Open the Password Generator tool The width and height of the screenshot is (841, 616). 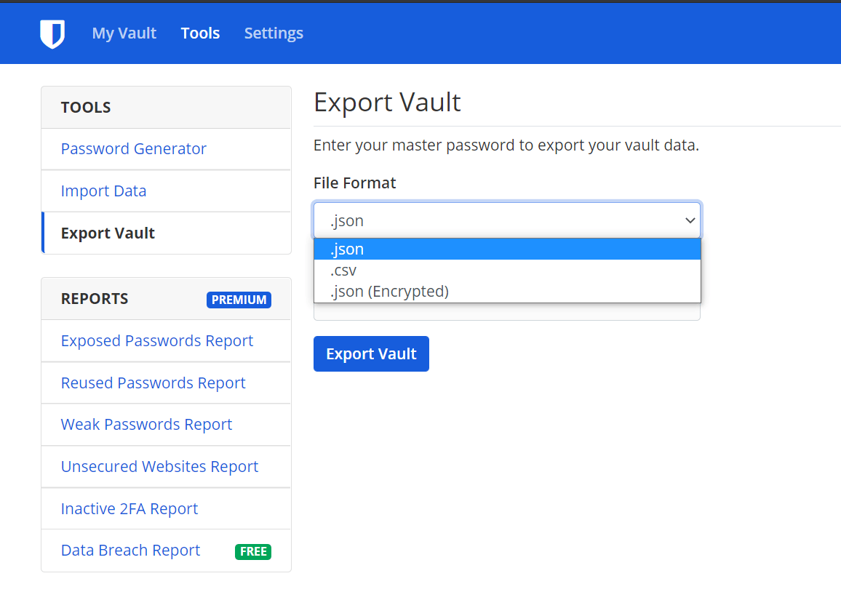point(133,148)
